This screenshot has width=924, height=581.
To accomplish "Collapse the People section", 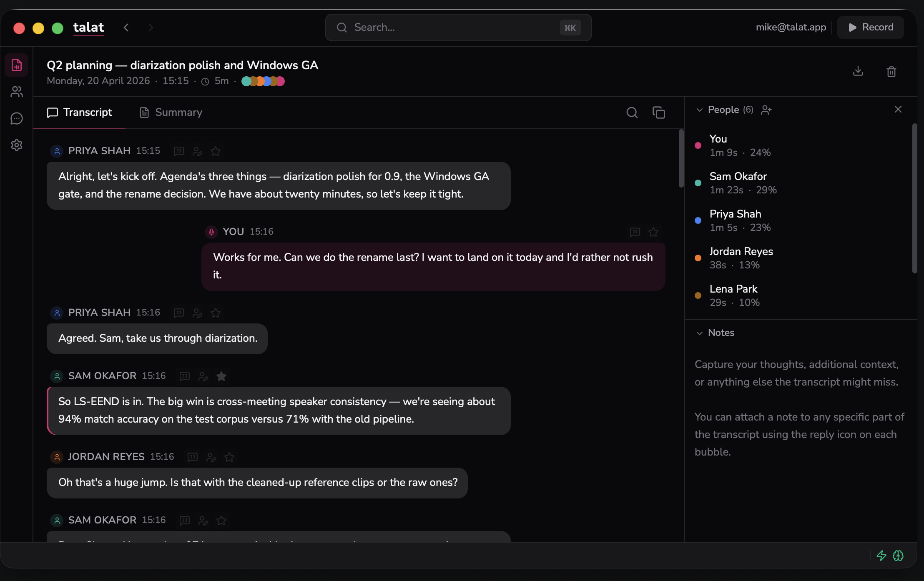I will [700, 110].
